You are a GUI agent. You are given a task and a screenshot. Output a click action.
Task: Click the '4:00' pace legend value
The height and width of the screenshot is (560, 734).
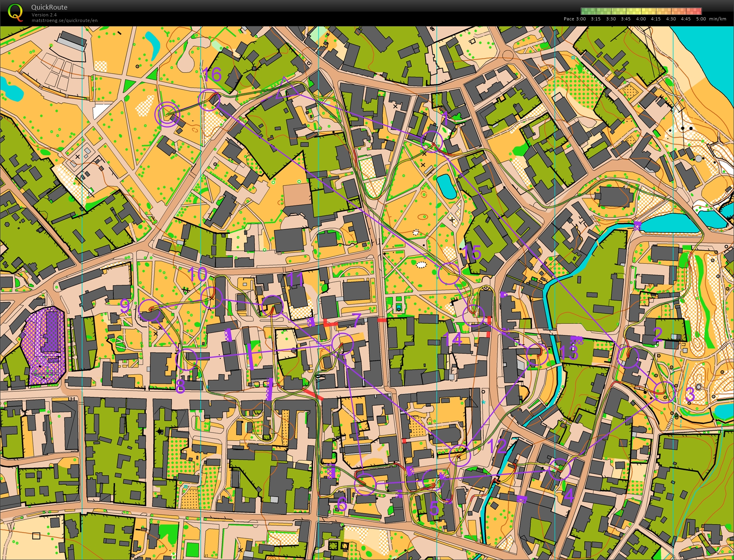coord(641,19)
